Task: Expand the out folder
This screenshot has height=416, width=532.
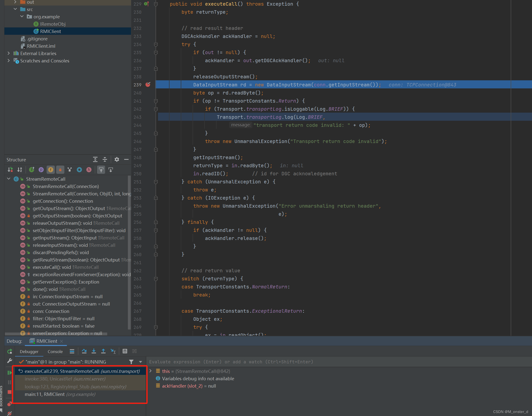Action: [15, 2]
